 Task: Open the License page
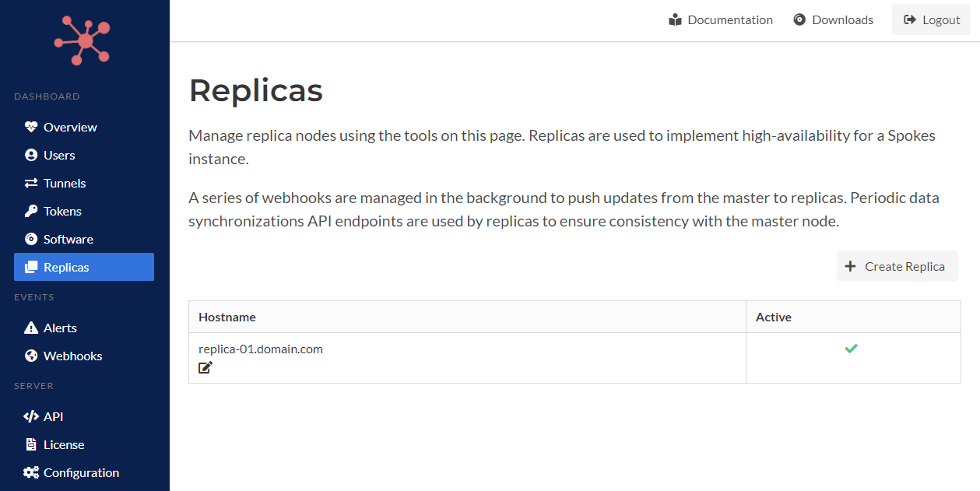coord(63,444)
